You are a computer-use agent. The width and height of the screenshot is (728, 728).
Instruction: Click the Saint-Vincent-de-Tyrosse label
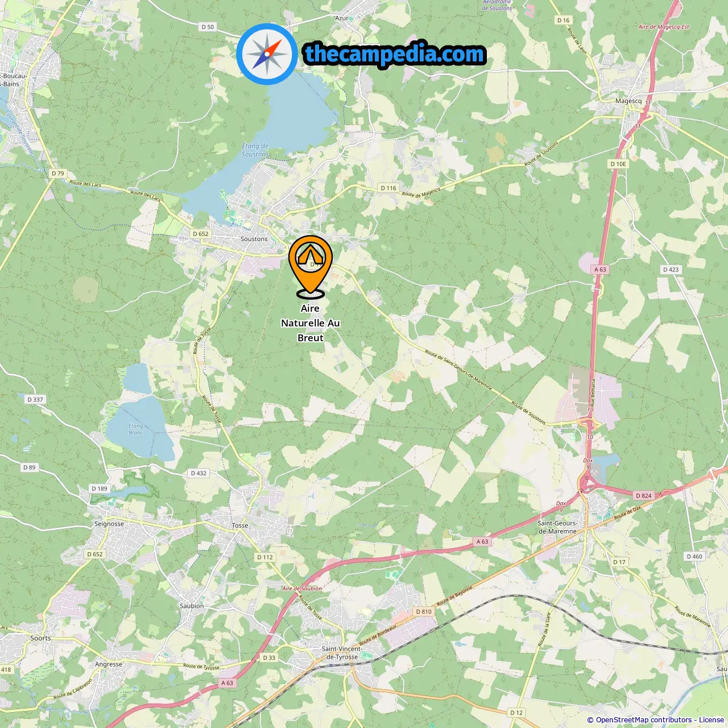click(342, 653)
